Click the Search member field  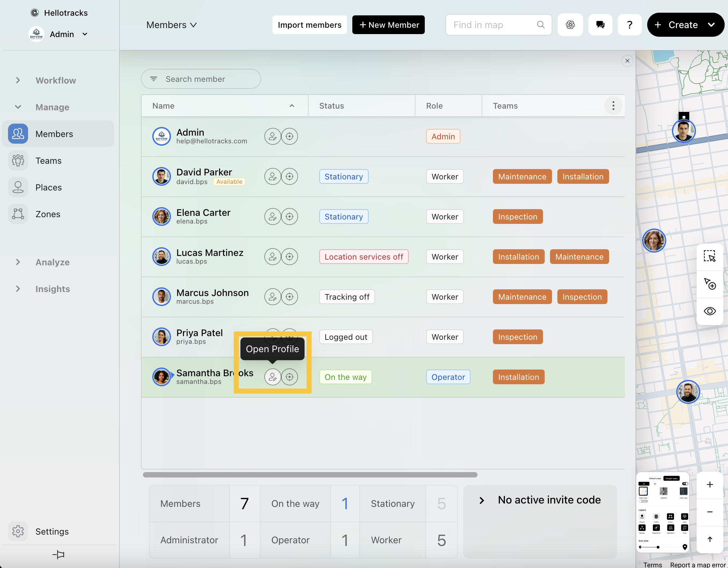[201, 79]
